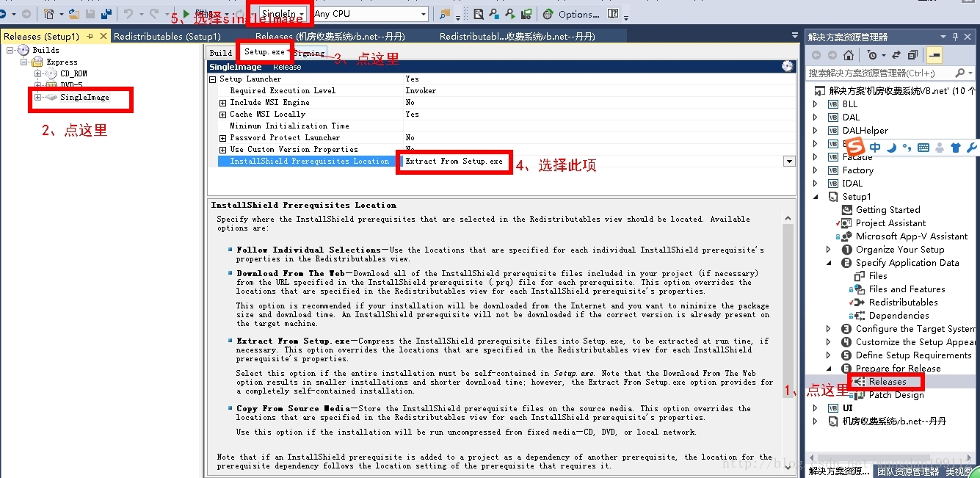980x478 pixels.
Task: Click the Extract From Setup.exe value
Action: pyautogui.click(x=454, y=161)
